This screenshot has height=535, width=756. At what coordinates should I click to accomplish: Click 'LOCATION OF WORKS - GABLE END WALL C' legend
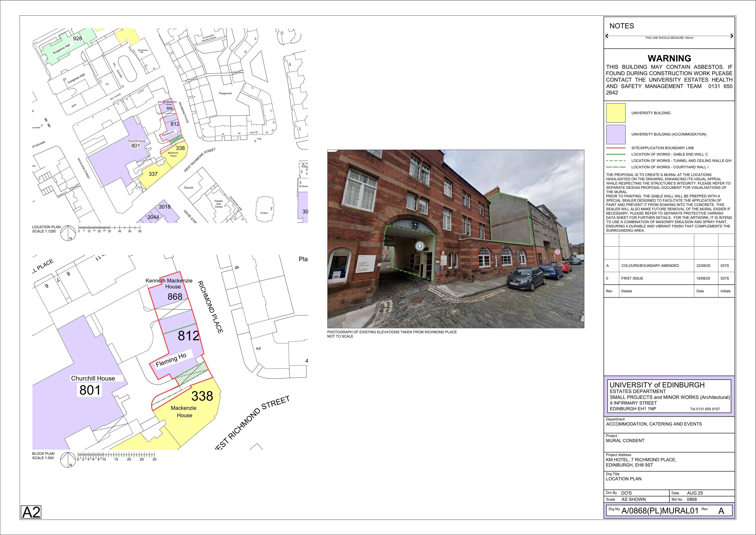coord(669,155)
